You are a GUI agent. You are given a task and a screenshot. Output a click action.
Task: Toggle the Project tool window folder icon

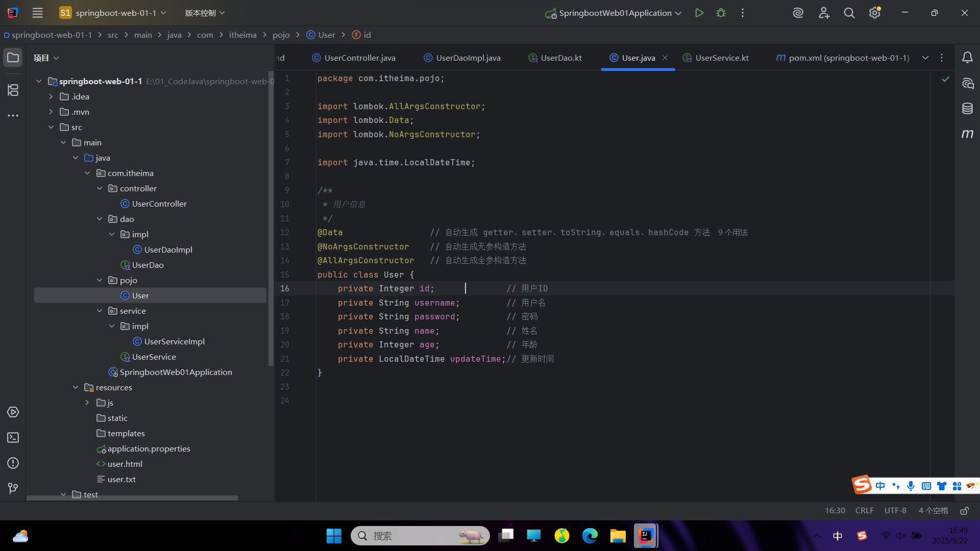click(13, 58)
